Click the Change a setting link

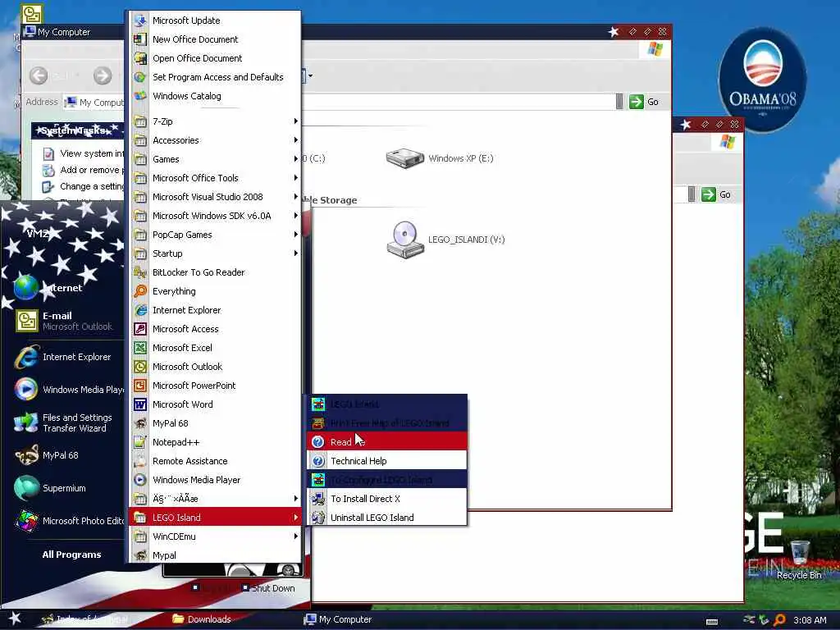[84, 186]
